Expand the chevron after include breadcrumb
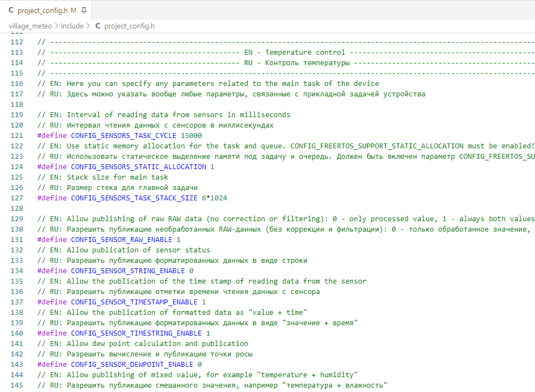Image resolution: width=535 pixels, height=392 pixels. (x=88, y=26)
